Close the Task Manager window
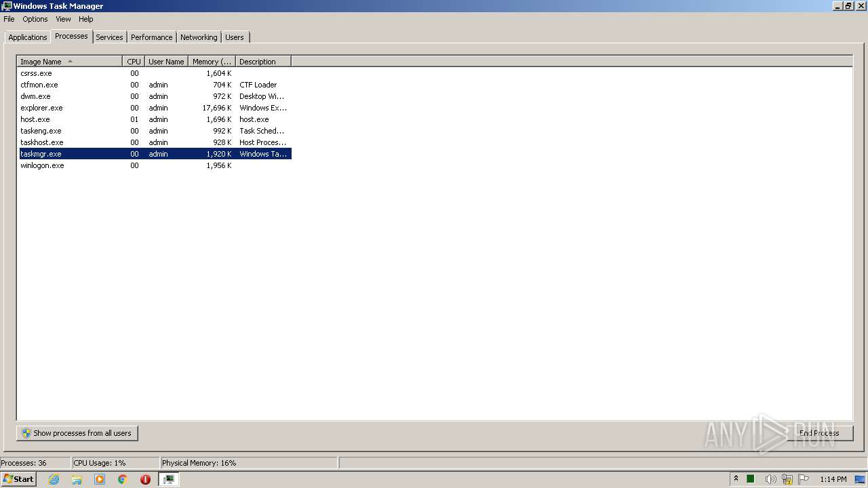The height and width of the screenshot is (488, 868). point(861,5)
